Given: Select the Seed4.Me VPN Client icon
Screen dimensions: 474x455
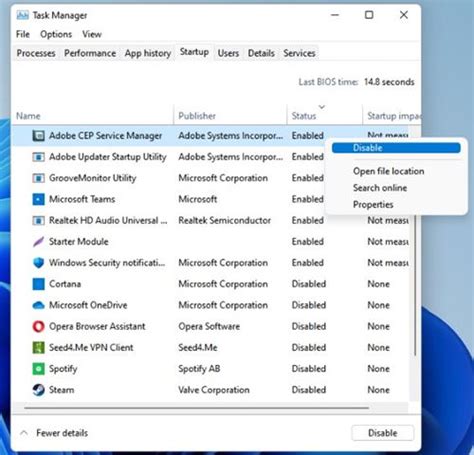Looking at the screenshot, I should [38, 347].
